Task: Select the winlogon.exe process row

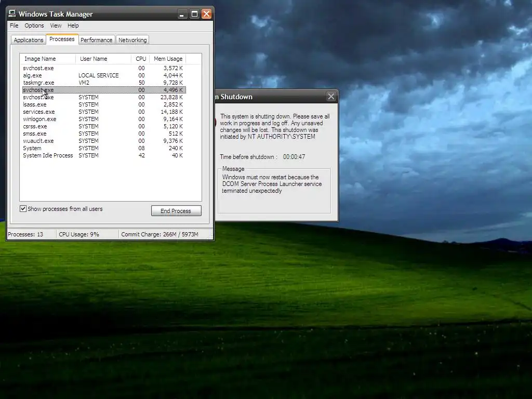Action: click(104, 119)
